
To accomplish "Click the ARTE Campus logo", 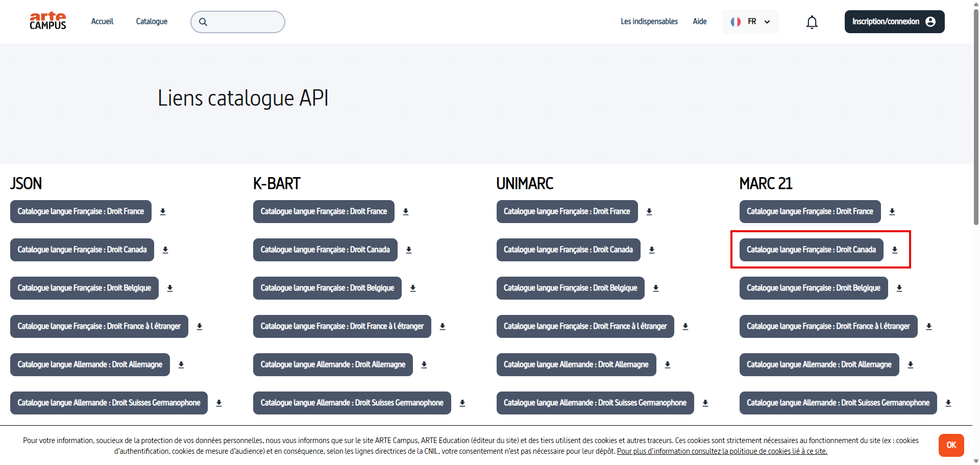I will point(48,21).
